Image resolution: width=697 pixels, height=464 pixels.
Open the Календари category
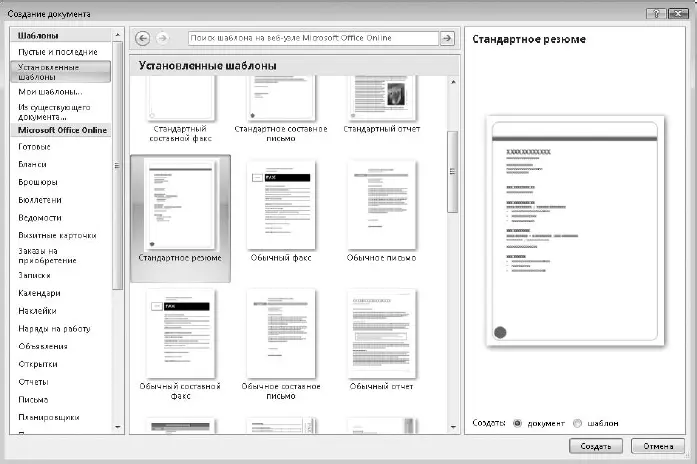click(x=39, y=293)
